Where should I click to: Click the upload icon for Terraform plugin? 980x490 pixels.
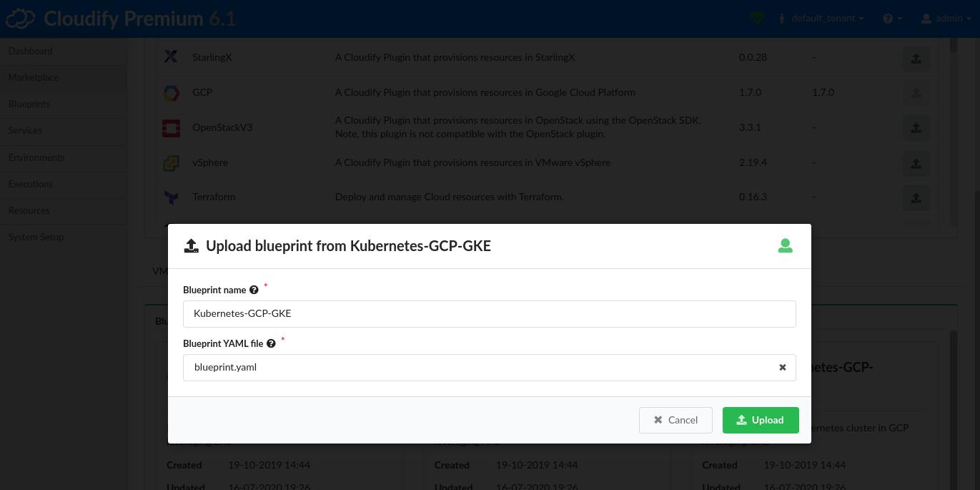(916, 198)
